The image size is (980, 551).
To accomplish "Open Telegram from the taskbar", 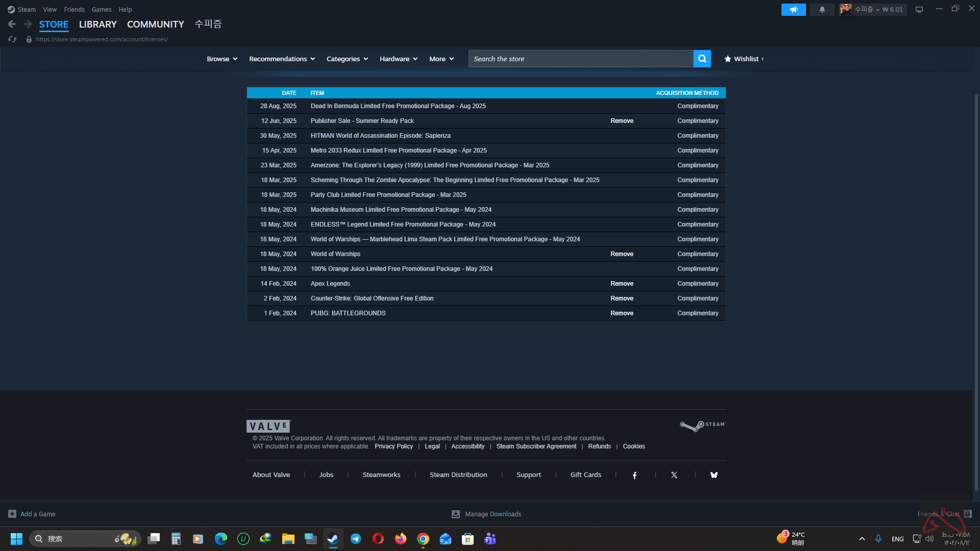I will pos(356,539).
